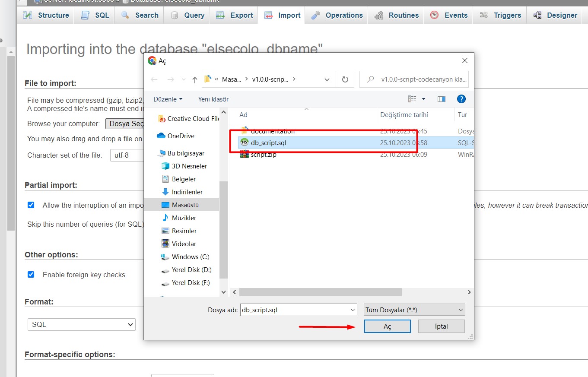Click the folder search box
This screenshot has width=588, height=377.
click(x=414, y=79)
